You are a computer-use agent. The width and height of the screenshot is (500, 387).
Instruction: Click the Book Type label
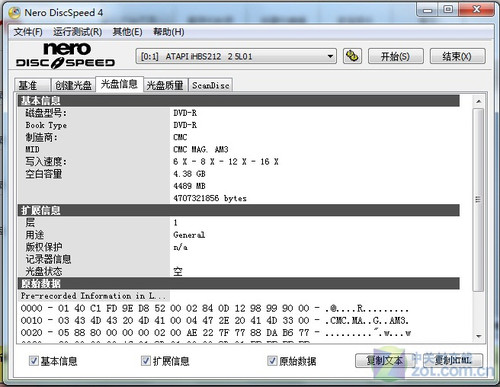(46, 125)
